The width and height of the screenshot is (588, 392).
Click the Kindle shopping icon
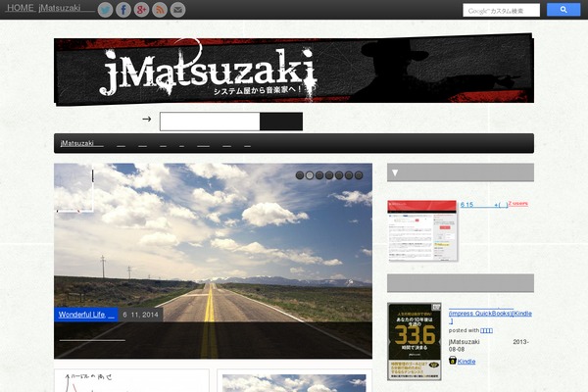click(453, 361)
